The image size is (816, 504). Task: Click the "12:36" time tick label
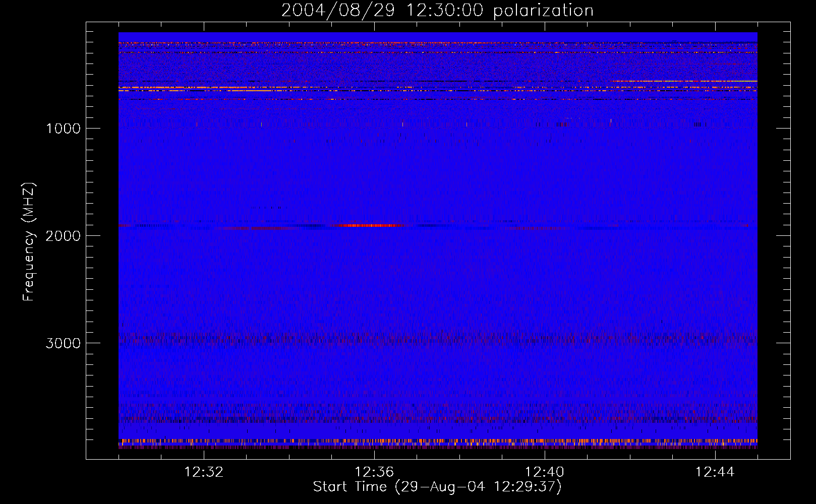374,472
